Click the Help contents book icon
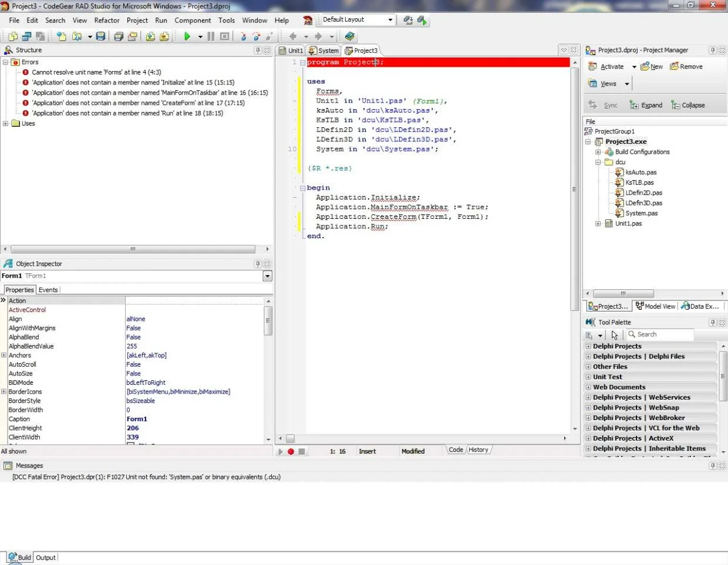The image size is (728, 565). pyautogui.click(x=350, y=36)
